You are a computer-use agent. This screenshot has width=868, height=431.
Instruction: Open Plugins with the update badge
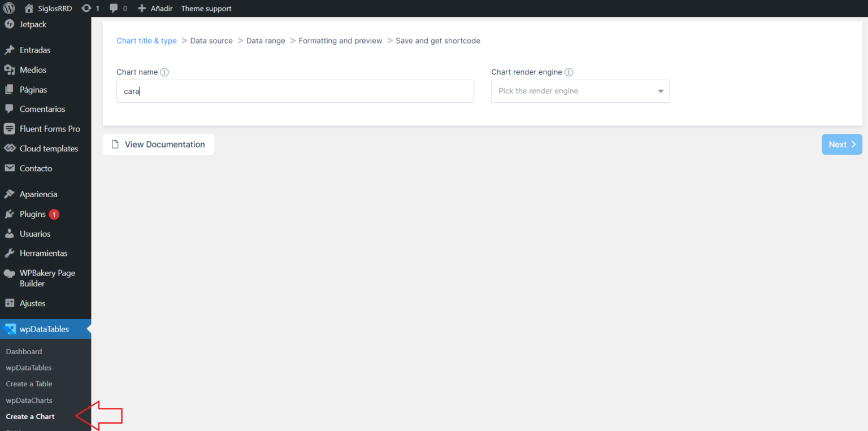[x=33, y=214]
